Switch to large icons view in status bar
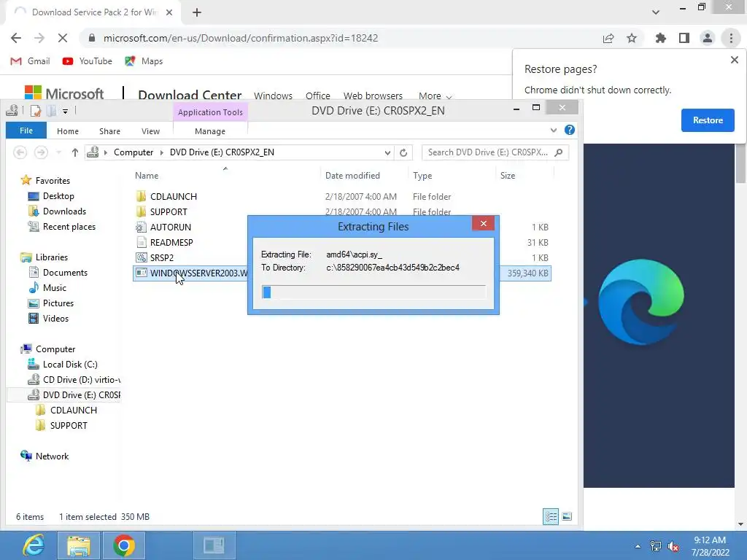 (x=566, y=517)
